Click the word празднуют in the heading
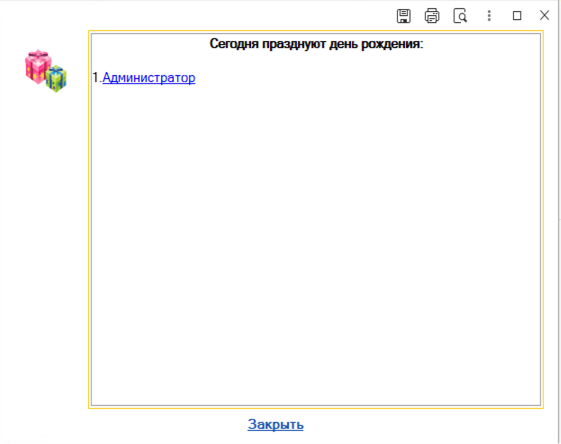Viewport: 561px width, 444px height. [294, 44]
